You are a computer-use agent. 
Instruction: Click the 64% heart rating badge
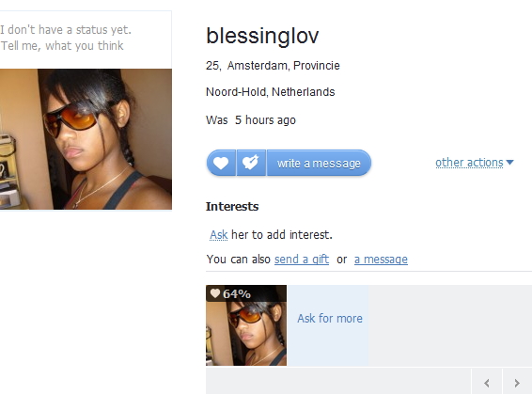coord(230,293)
